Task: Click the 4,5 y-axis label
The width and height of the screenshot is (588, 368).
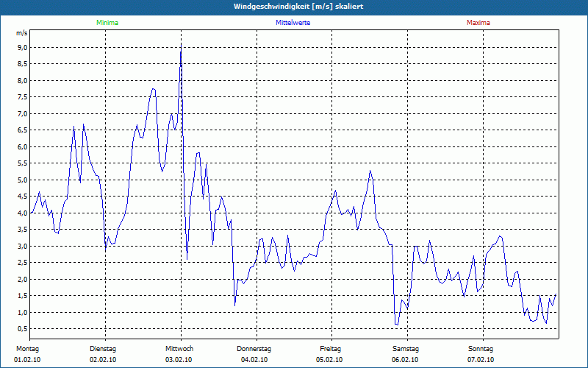Action: (23, 197)
